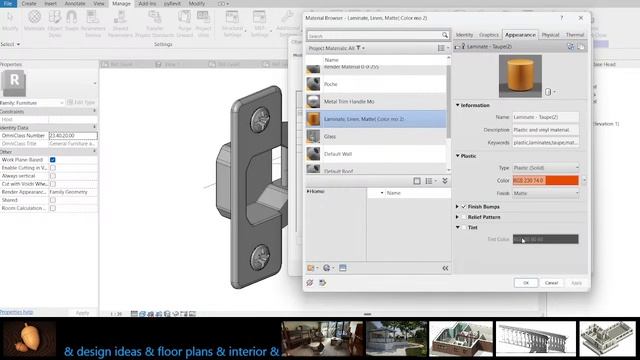This screenshot has height=360, width=640.
Task: Open the Select dropdown below the ribbon
Action: pyautogui.click(x=10, y=44)
